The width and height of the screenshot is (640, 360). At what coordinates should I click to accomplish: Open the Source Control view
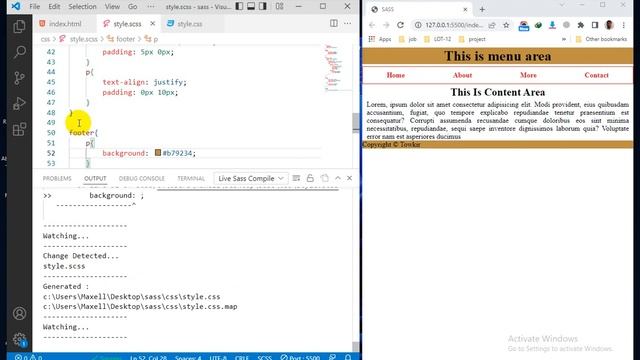[19, 78]
